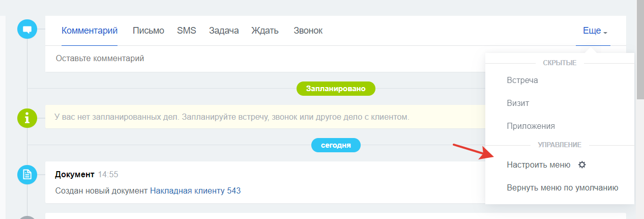Switch to the Задача tab
The width and height of the screenshot is (644, 219).
[x=224, y=31]
